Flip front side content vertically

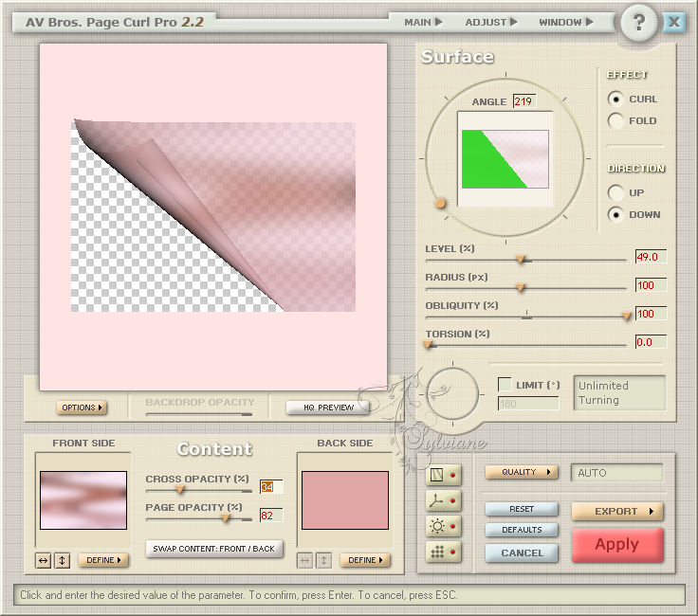(63, 560)
